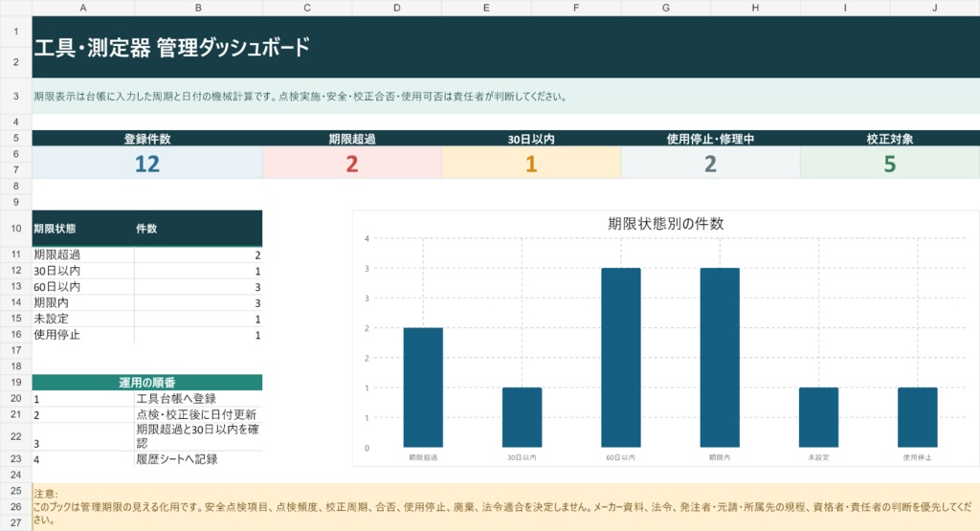The height and width of the screenshot is (531, 980).
Task: Select column H header
Action: click(x=755, y=8)
